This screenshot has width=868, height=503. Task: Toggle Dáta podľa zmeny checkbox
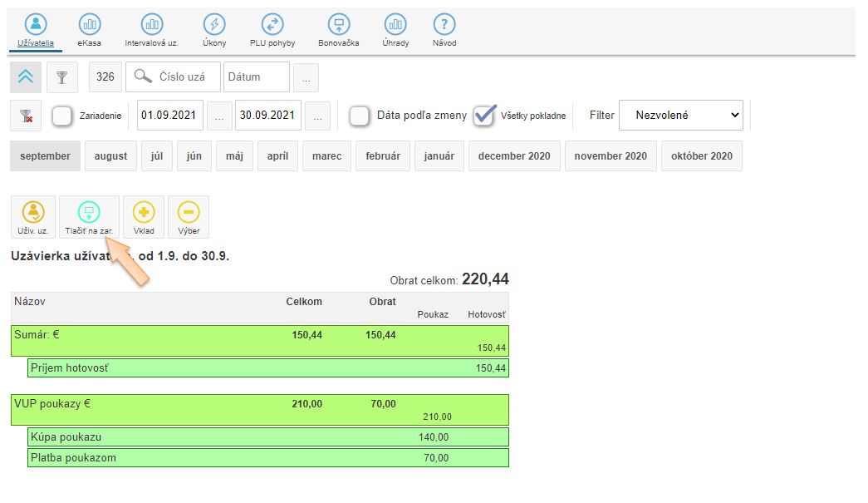pyautogui.click(x=360, y=116)
